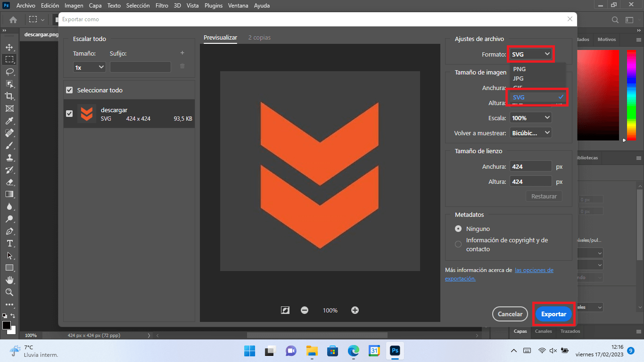Viewport: 644px width, 362px height.
Task: Click the canvas Anchura field
Action: pyautogui.click(x=530, y=166)
